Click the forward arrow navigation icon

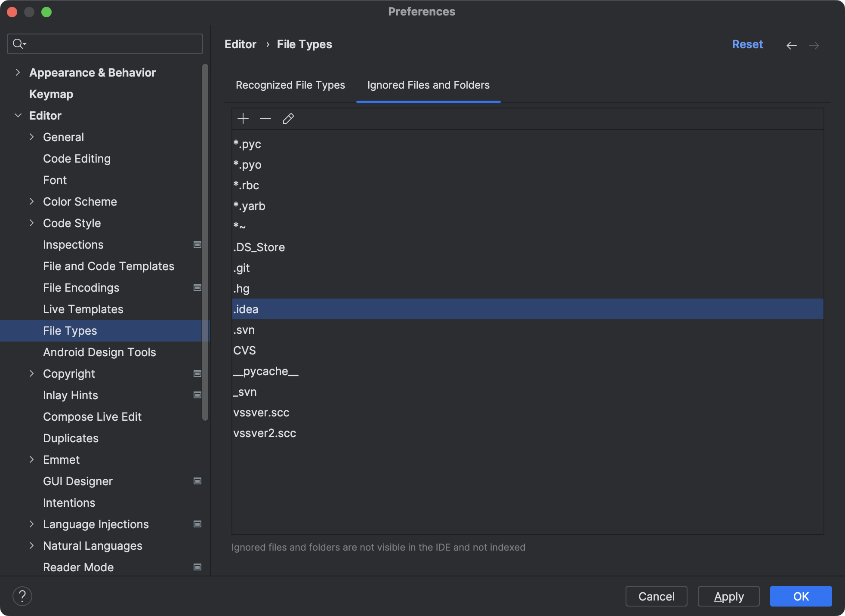pyautogui.click(x=814, y=45)
